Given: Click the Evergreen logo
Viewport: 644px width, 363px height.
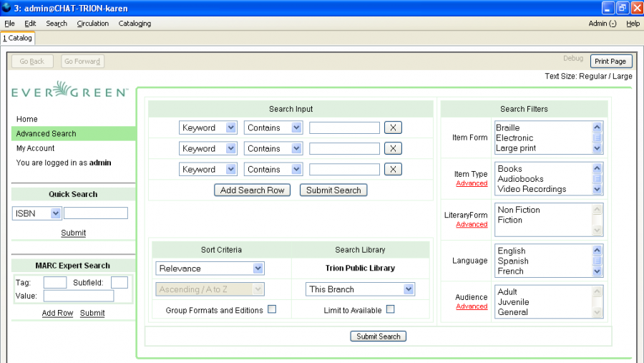Looking at the screenshot, I should point(69,92).
